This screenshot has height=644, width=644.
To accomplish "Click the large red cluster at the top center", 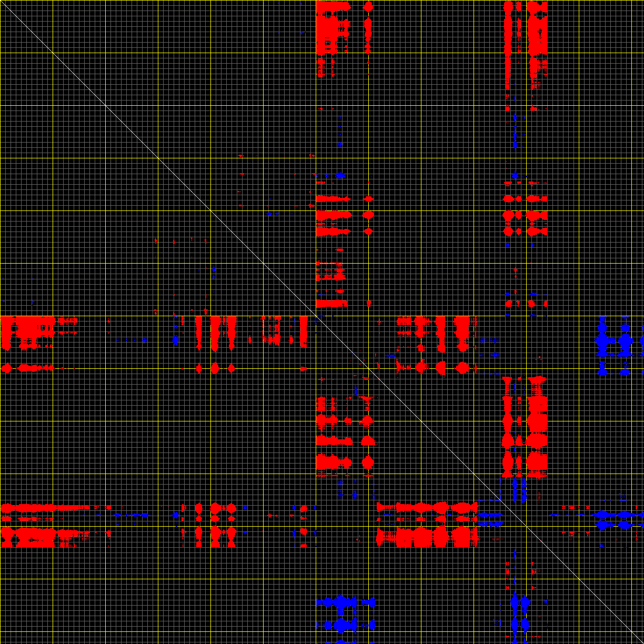I will pyautogui.click(x=331, y=26).
